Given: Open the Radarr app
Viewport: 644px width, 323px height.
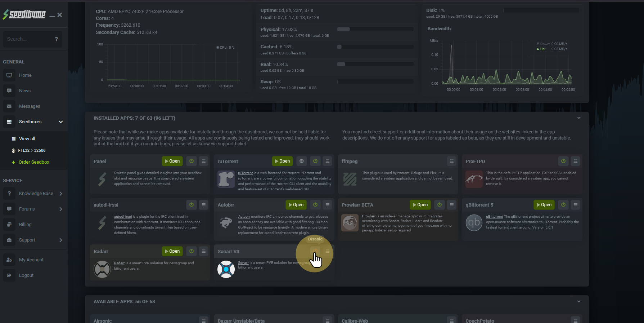Looking at the screenshot, I should [x=172, y=251].
